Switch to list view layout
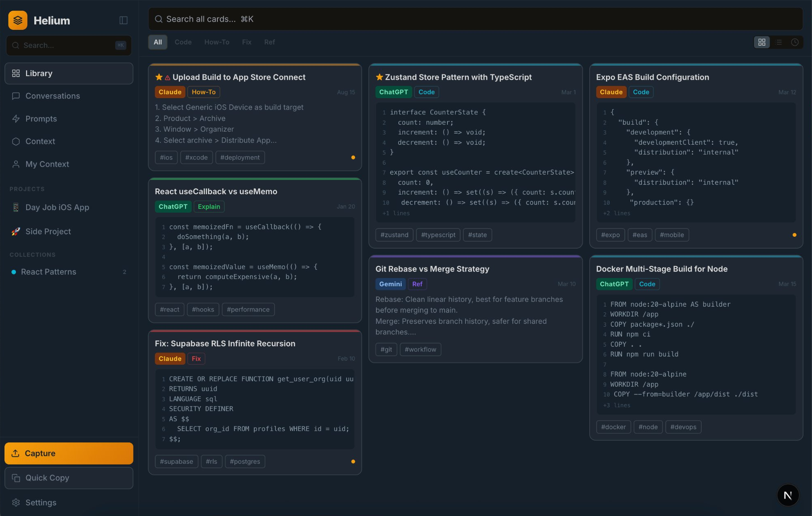This screenshot has height=516, width=812. (779, 42)
